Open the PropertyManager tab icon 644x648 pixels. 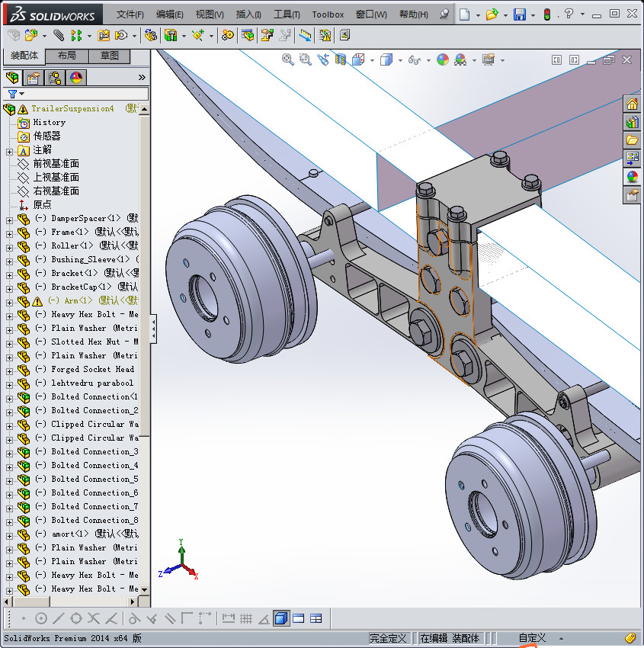click(34, 78)
